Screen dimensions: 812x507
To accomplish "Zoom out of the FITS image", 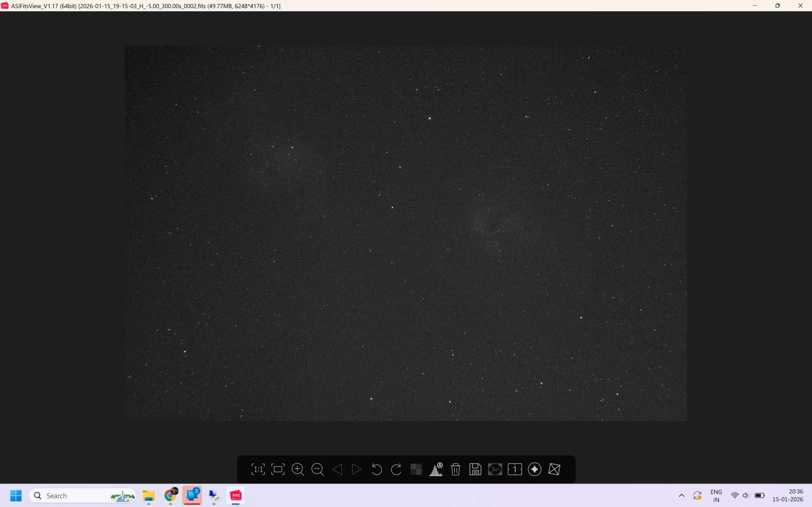I will 318,469.
